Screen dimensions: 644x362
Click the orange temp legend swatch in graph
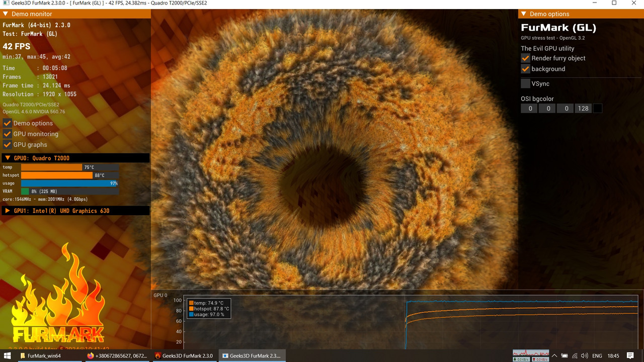(191, 303)
